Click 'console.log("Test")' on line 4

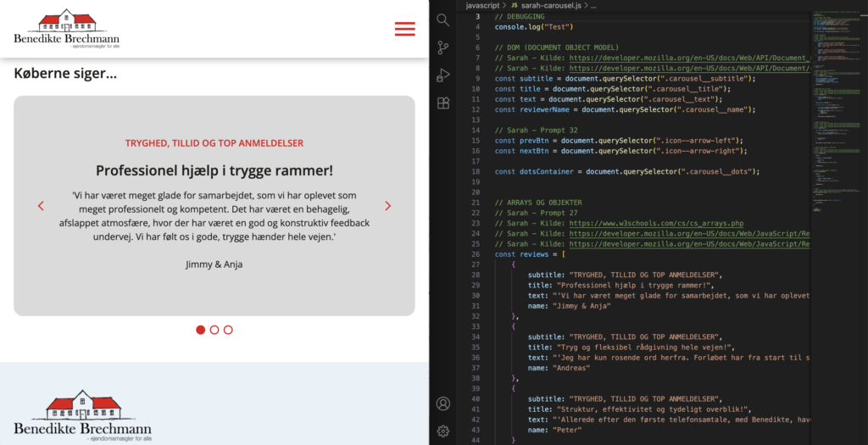click(534, 27)
